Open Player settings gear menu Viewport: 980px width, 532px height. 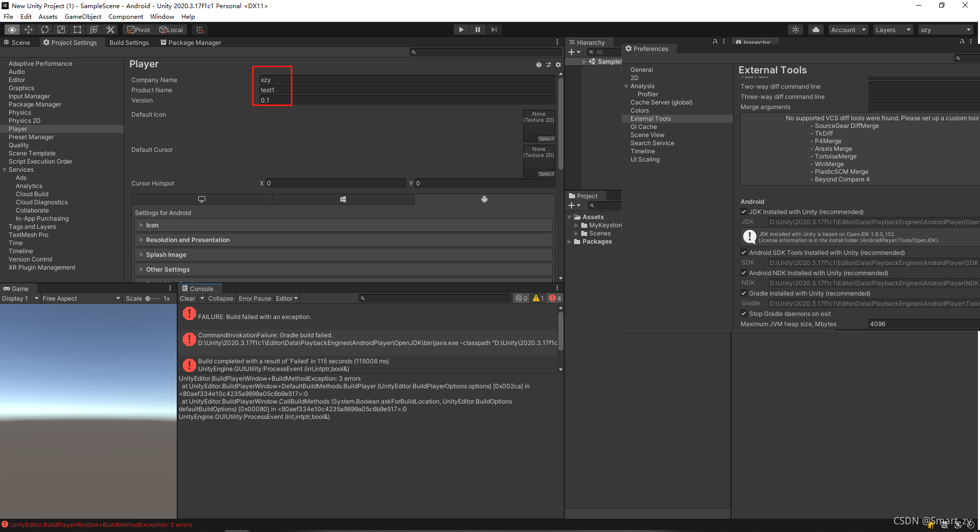click(558, 65)
